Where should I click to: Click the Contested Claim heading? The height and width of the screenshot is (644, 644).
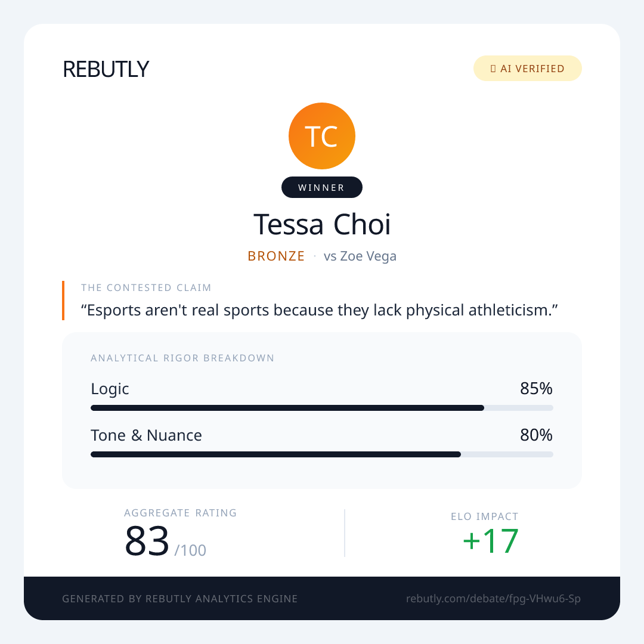146,288
